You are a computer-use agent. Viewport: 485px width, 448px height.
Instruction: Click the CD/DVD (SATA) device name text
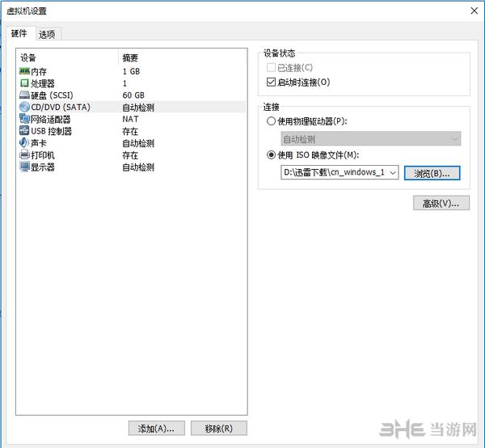click(61, 107)
